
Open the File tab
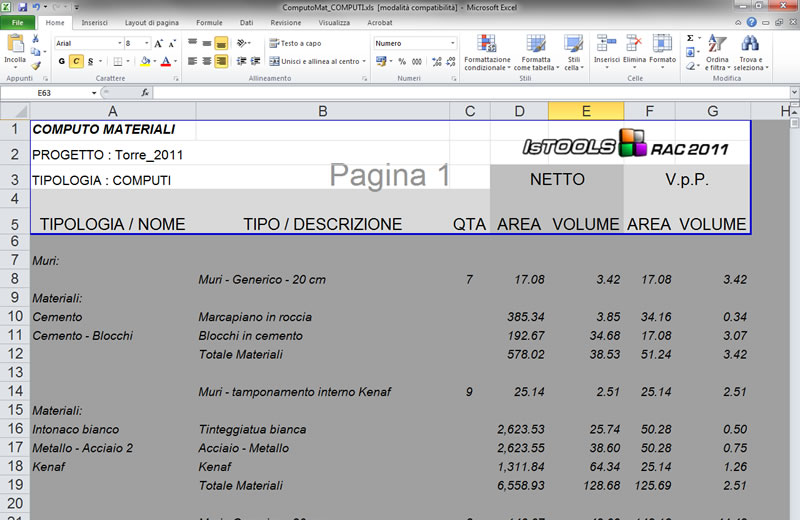[18, 22]
